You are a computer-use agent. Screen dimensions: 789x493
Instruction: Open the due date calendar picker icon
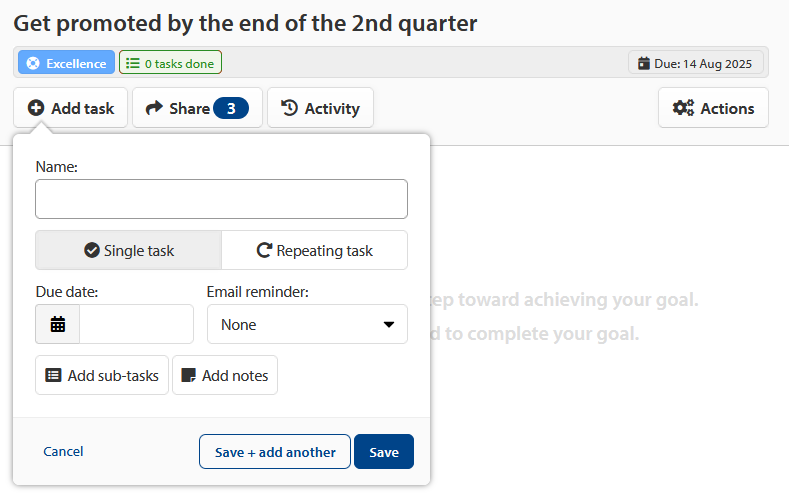coord(58,324)
